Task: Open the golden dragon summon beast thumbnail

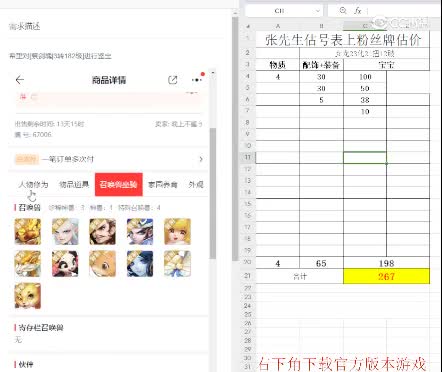Action: 28,232
